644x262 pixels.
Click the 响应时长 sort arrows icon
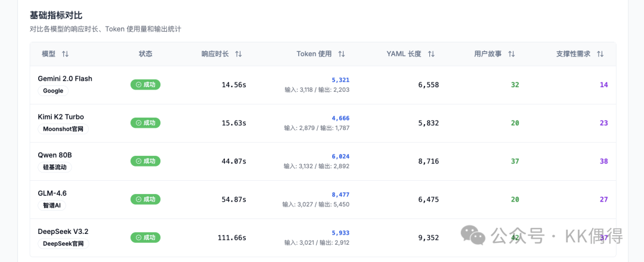click(x=239, y=54)
